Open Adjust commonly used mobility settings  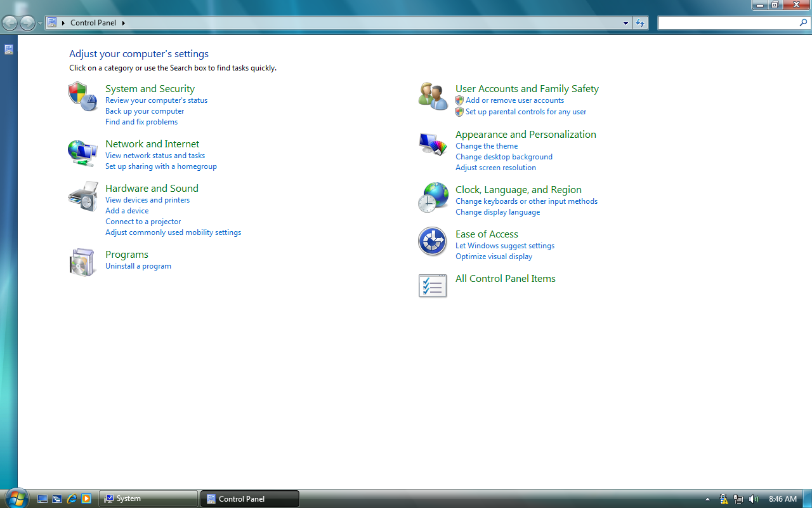[x=173, y=232]
